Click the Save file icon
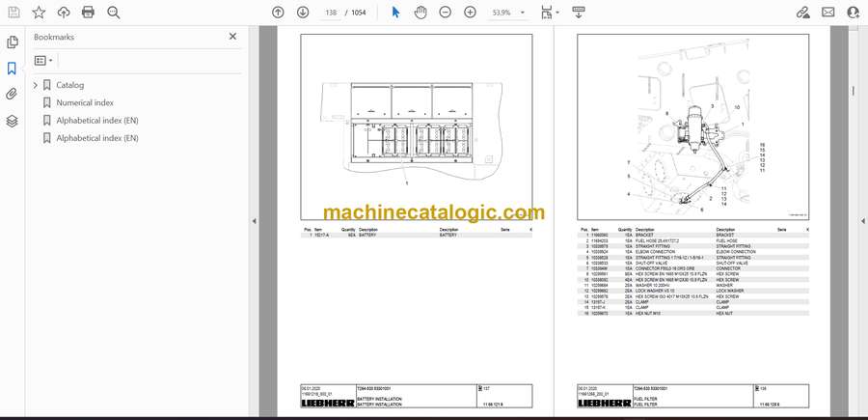 [x=14, y=13]
